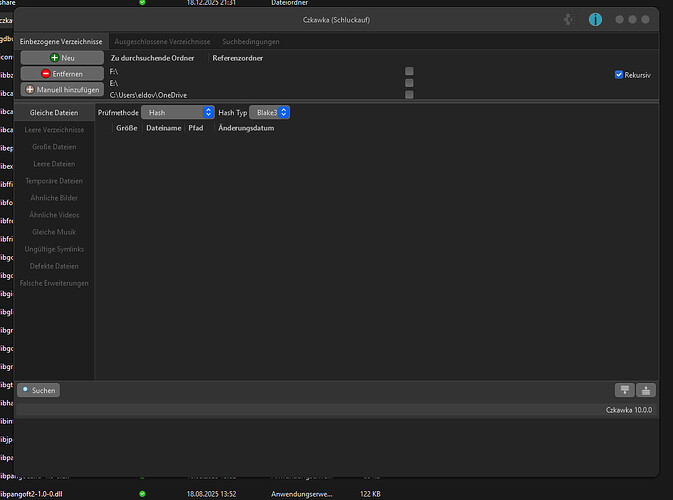Toggle upper panel visibility icon at bottom right

(x=624, y=390)
